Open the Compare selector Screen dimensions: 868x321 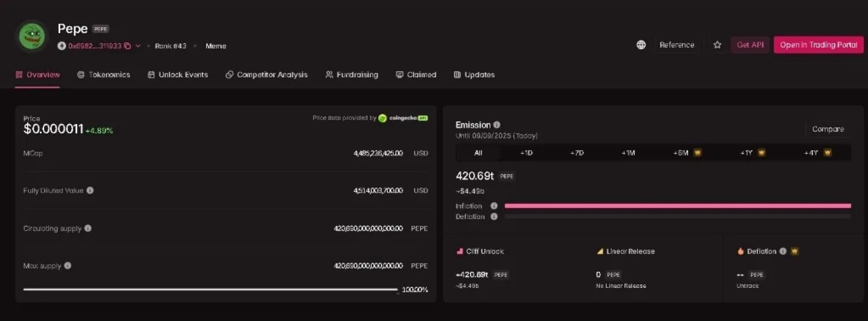coord(828,129)
